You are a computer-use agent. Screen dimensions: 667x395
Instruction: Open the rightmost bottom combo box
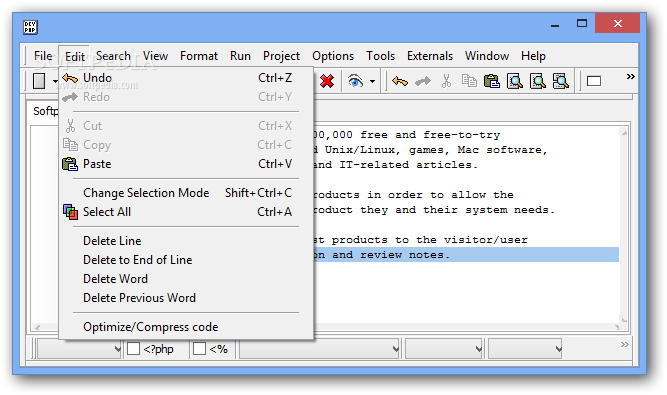(525, 349)
